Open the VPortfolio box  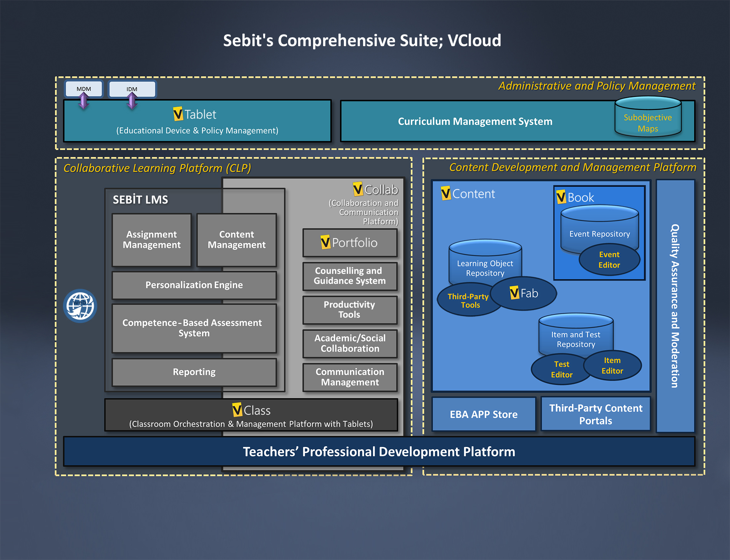click(350, 243)
